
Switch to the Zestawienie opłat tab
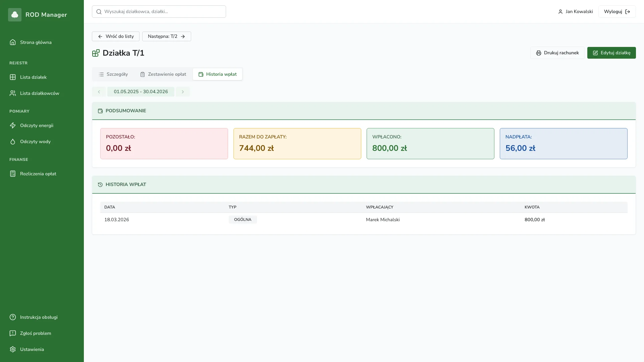pyautogui.click(x=163, y=74)
